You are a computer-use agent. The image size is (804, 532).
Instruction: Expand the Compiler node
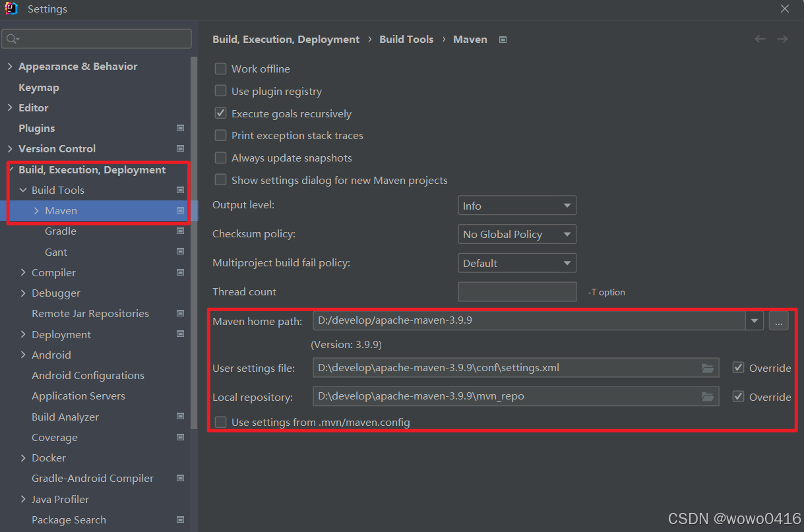pos(23,272)
